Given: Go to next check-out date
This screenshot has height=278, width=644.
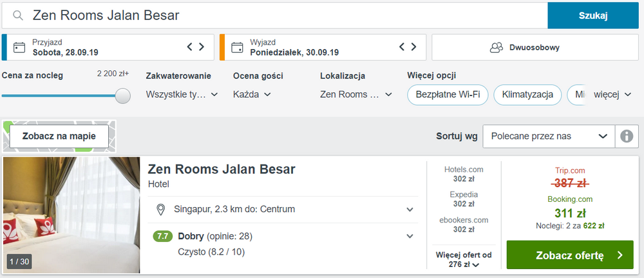Looking at the screenshot, I should tap(414, 46).
